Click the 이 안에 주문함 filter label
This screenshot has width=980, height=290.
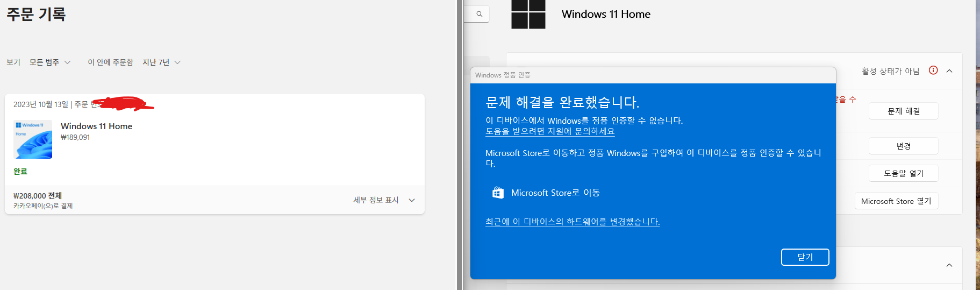click(x=111, y=62)
